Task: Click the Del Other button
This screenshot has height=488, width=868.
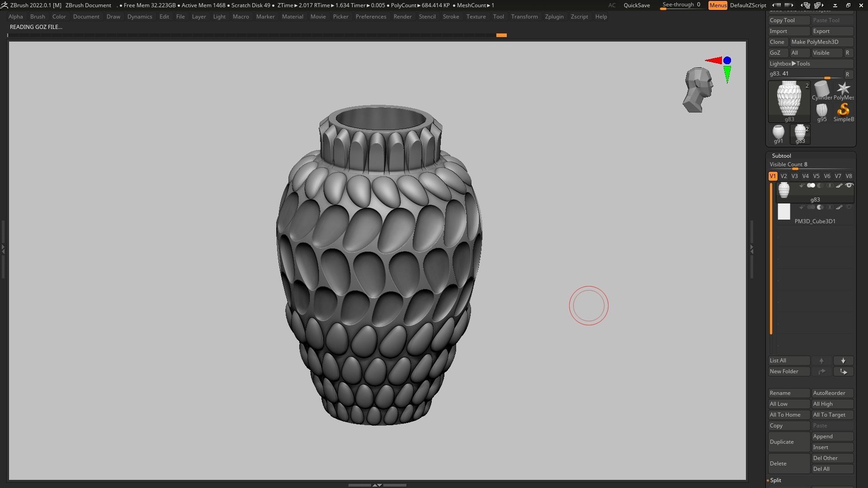Action: click(832, 458)
